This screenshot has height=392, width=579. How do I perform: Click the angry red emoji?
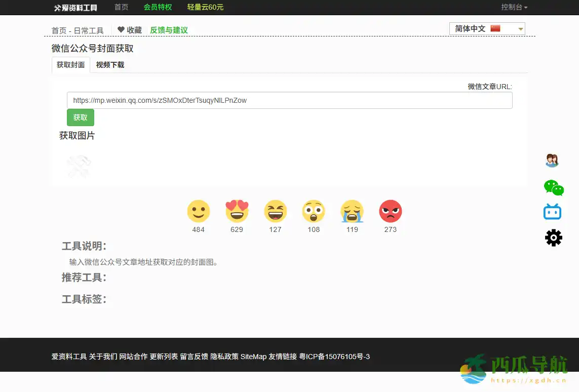[390, 211]
